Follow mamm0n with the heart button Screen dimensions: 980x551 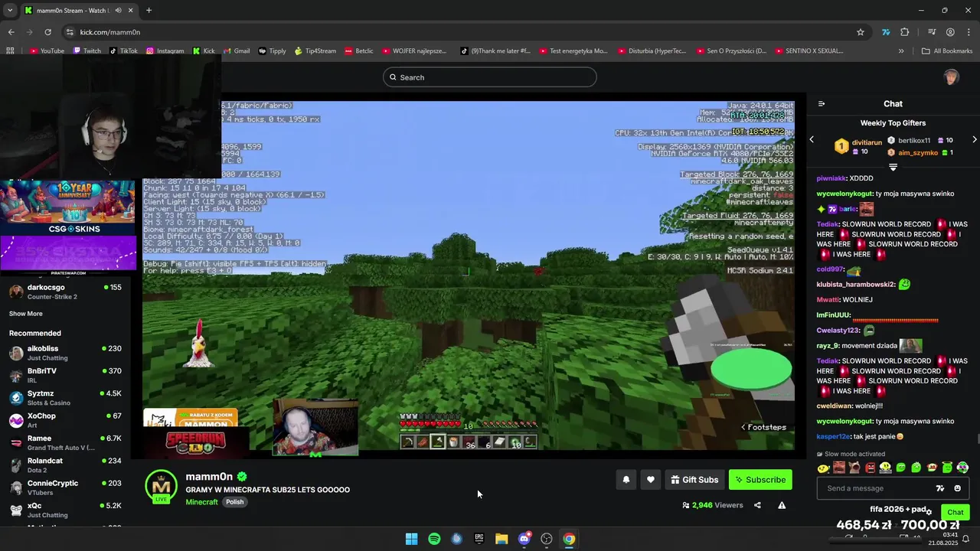click(651, 480)
